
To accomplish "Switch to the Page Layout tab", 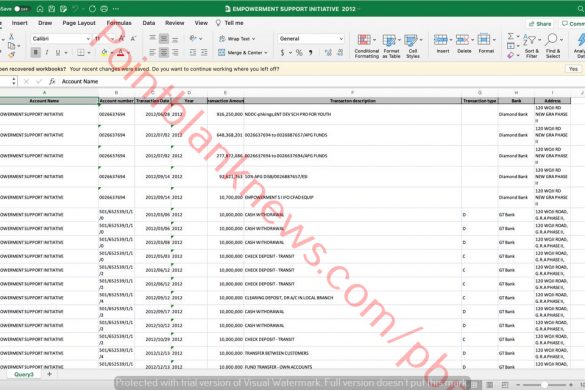I will pos(79,23).
